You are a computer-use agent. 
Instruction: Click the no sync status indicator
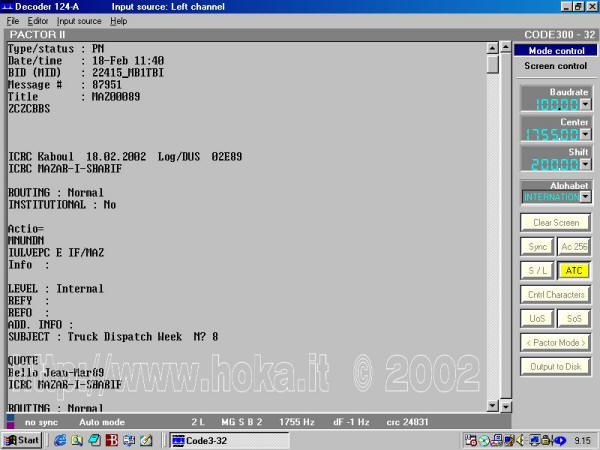(41, 422)
